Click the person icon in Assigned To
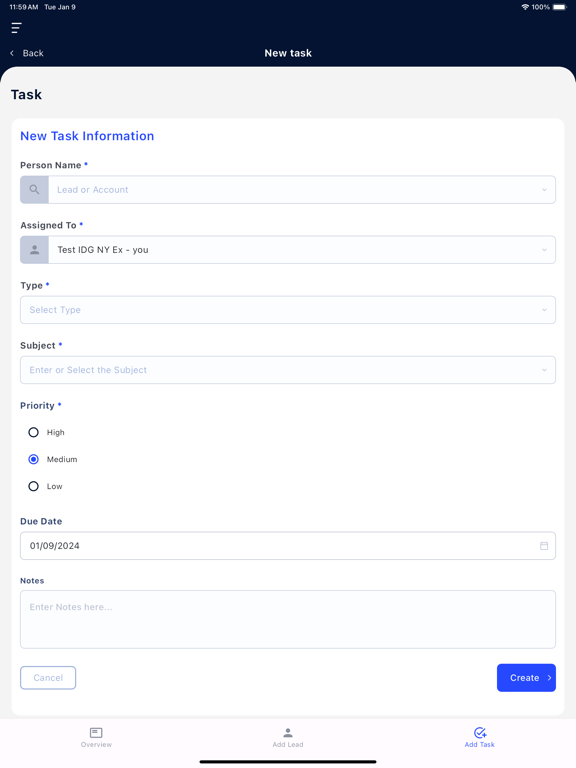Screen dimensions: 576x768 click(x=34, y=250)
